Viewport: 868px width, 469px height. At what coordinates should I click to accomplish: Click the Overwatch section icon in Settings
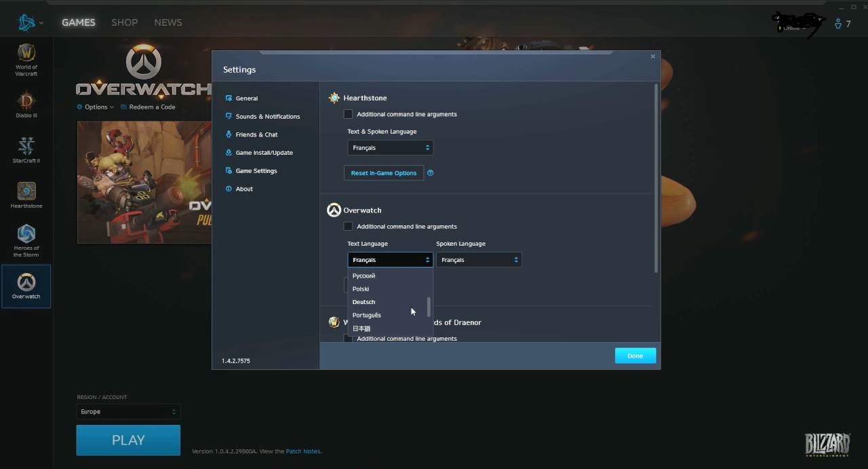(334, 210)
